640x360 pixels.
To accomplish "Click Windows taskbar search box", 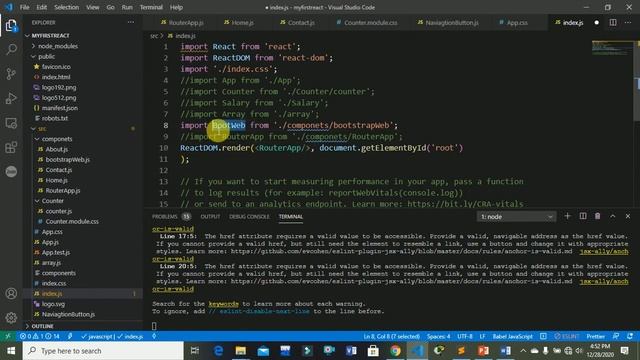I will (x=103, y=351).
